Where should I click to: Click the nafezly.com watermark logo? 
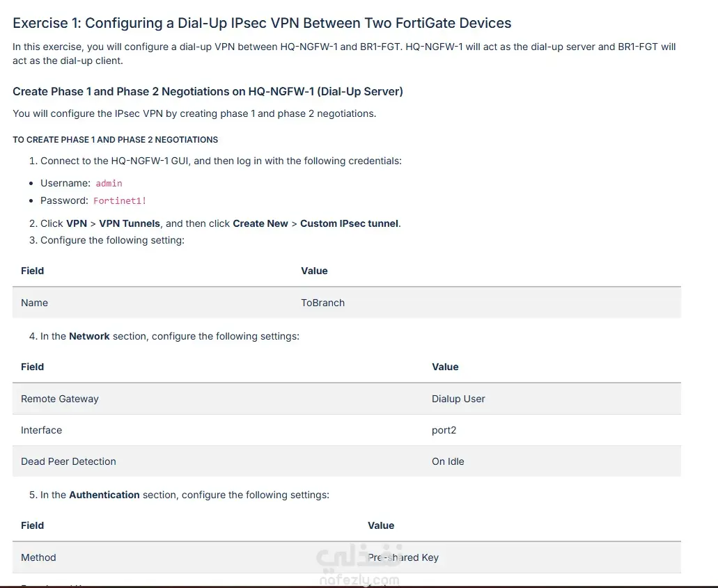coord(359,566)
